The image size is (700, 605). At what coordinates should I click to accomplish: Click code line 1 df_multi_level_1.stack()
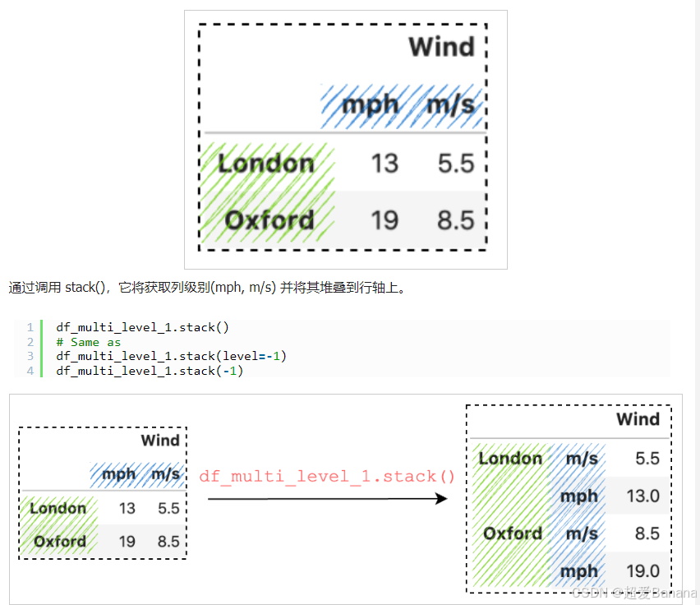tap(142, 327)
